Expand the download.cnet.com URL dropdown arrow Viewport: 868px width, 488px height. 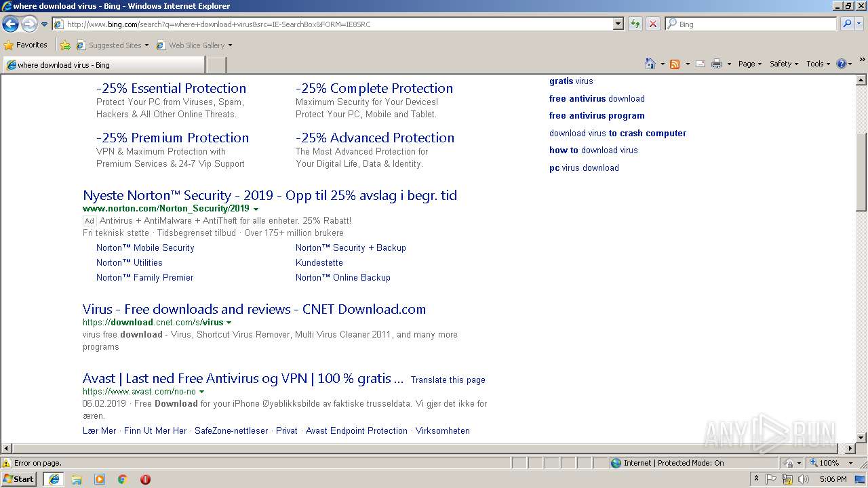[229, 323]
